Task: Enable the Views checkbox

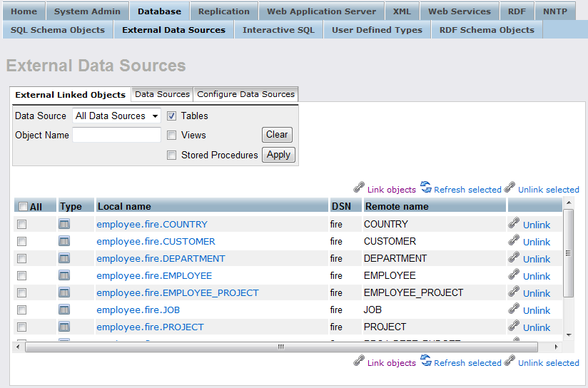Action: [x=171, y=135]
